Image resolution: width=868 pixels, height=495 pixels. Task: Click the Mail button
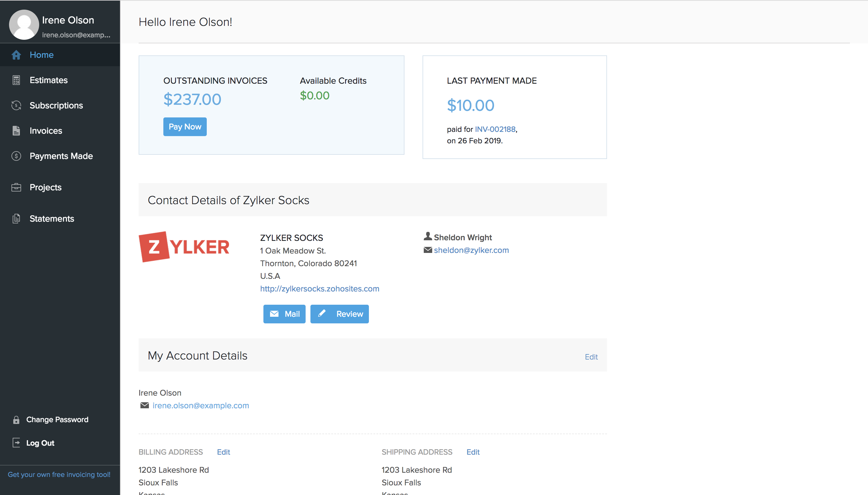point(284,314)
